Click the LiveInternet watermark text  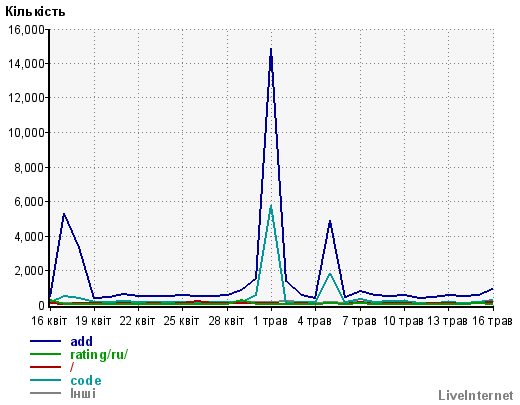476,395
